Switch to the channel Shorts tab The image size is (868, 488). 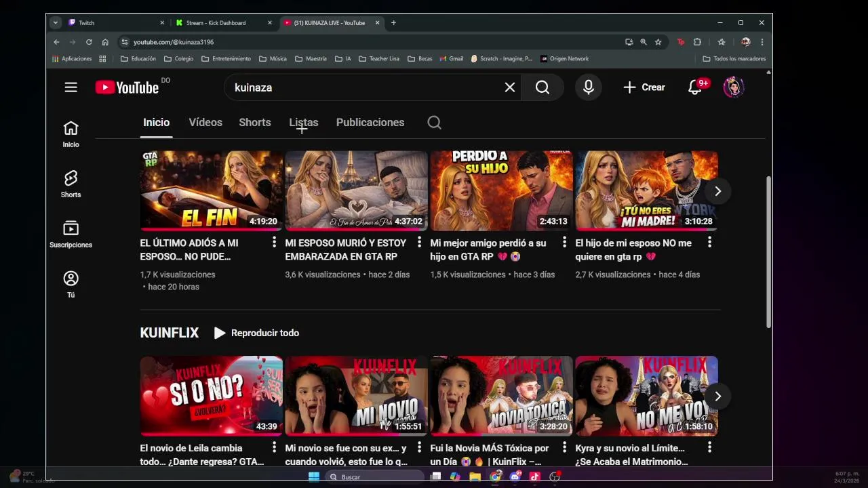point(255,123)
